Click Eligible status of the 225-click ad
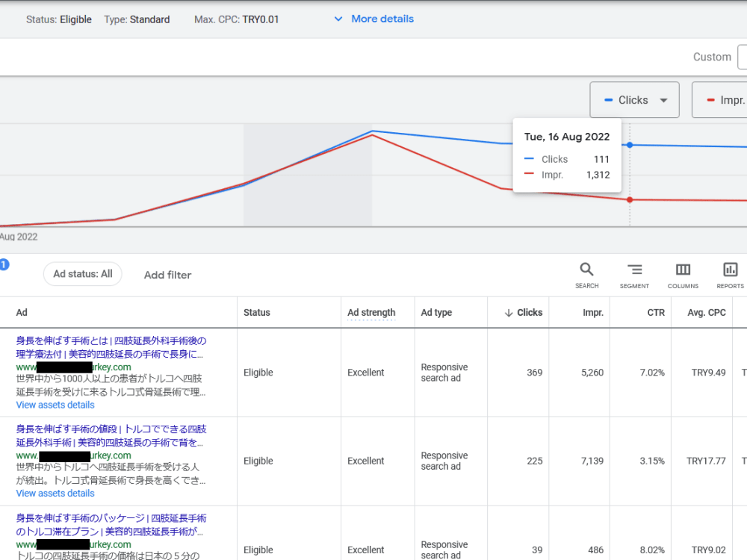The width and height of the screenshot is (747, 560). [x=258, y=461]
